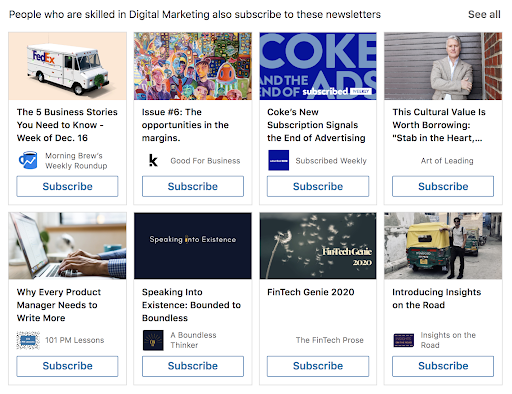Open the Coke and the End of Ads image
The height and width of the screenshot is (394, 512).
(318, 66)
